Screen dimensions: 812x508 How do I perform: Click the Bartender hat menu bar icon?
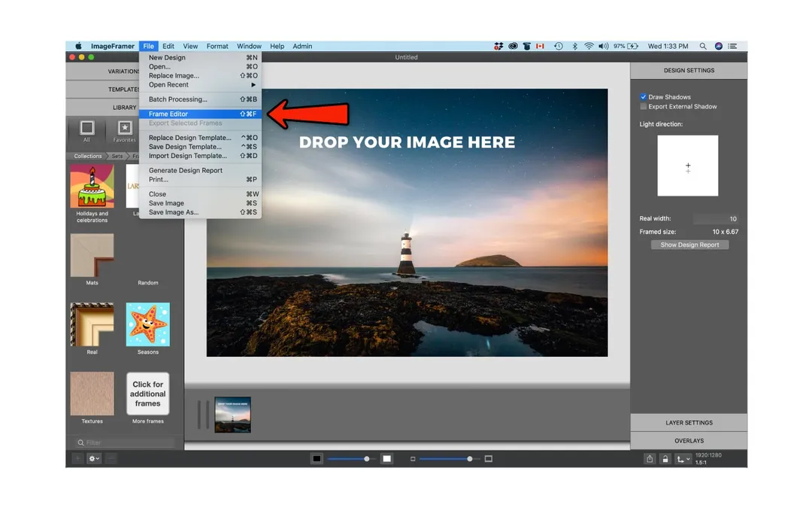click(x=526, y=46)
